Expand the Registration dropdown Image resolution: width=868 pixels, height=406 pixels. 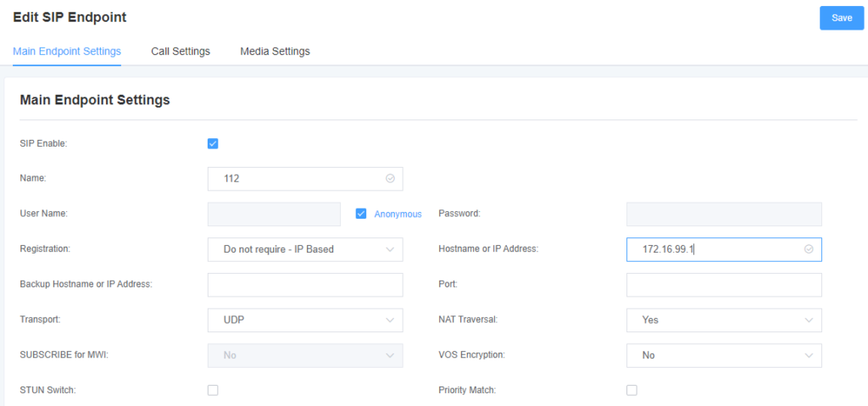(304, 249)
